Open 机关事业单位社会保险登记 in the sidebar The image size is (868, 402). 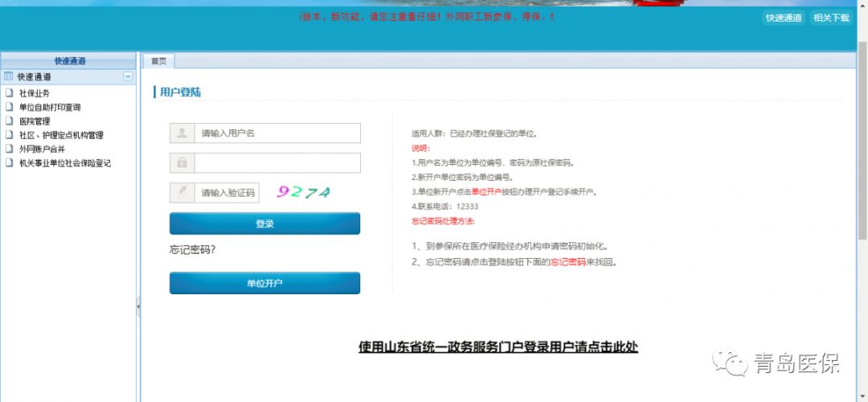(x=65, y=163)
